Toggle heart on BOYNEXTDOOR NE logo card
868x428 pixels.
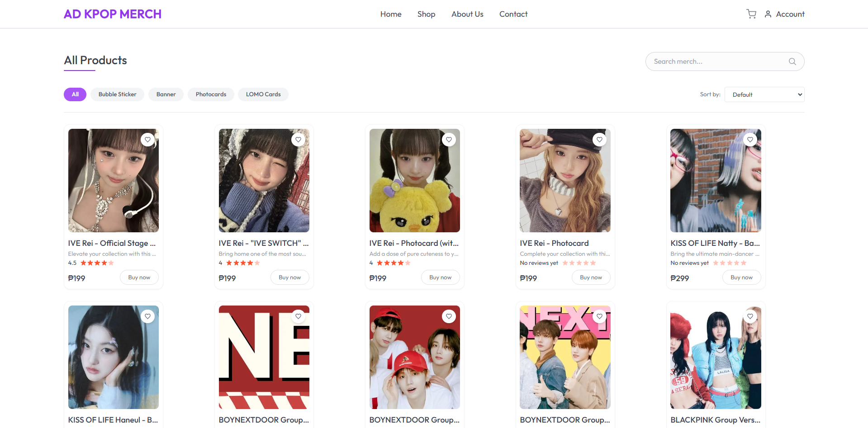point(299,316)
